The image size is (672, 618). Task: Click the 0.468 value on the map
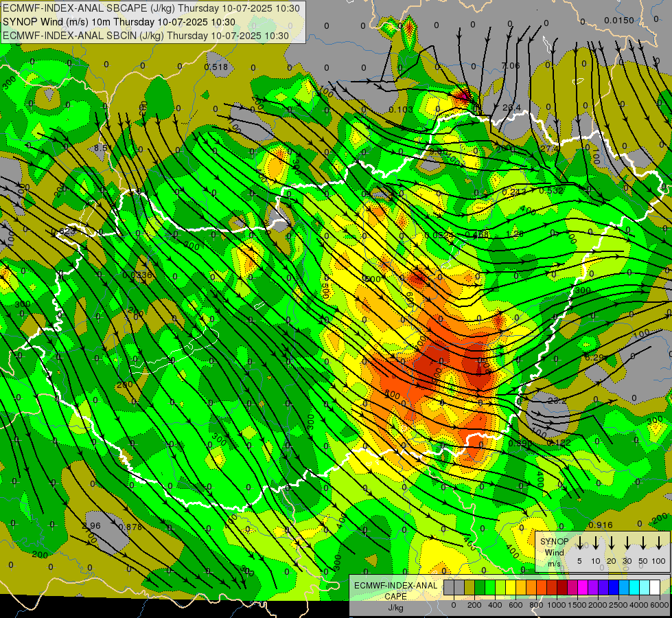point(477,235)
